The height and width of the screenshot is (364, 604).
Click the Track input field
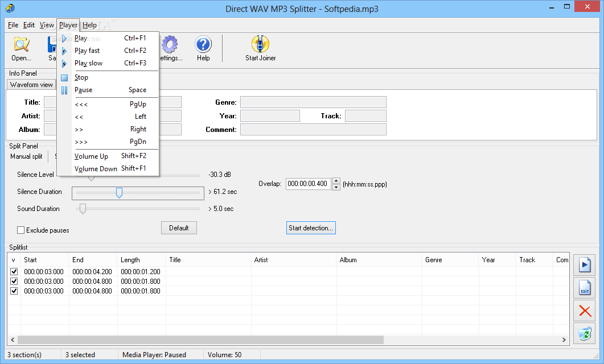[x=365, y=116]
